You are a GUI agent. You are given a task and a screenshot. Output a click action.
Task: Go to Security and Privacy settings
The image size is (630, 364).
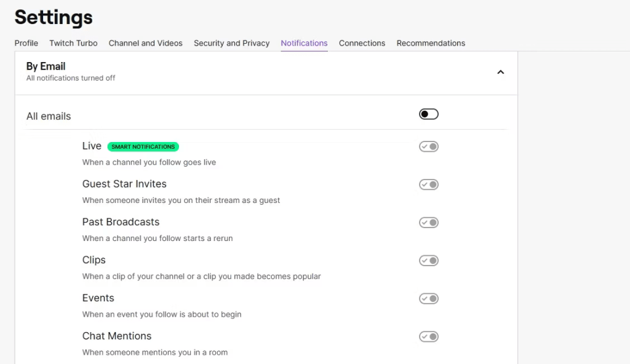click(231, 43)
